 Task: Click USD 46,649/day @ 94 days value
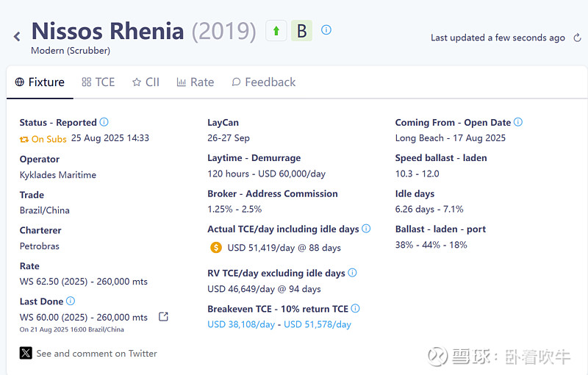264,289
